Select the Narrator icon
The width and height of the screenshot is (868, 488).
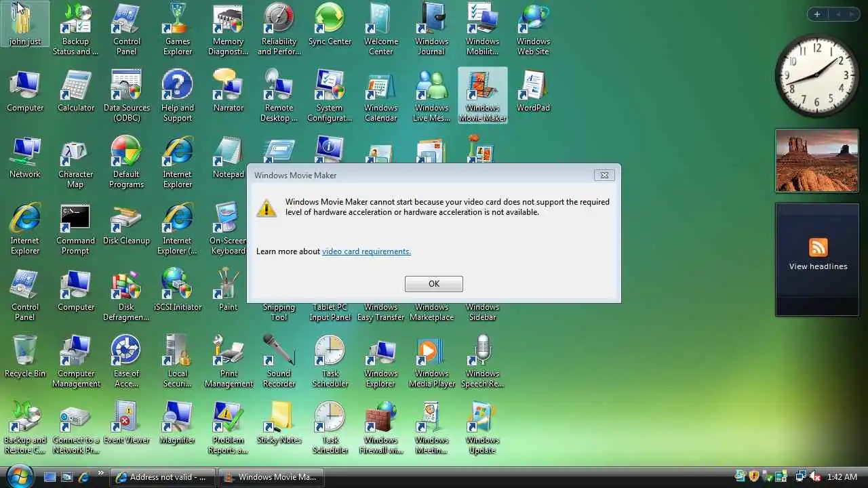coord(229,91)
